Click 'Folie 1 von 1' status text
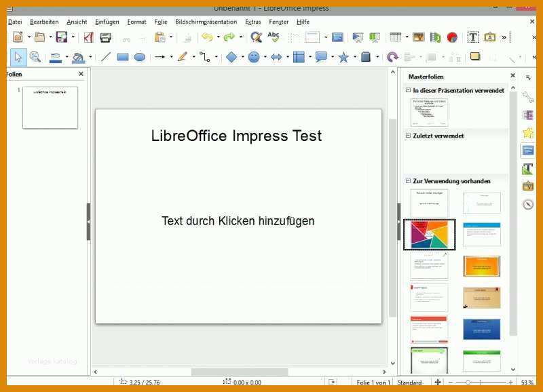The height and width of the screenshot is (392, 543). (x=373, y=383)
